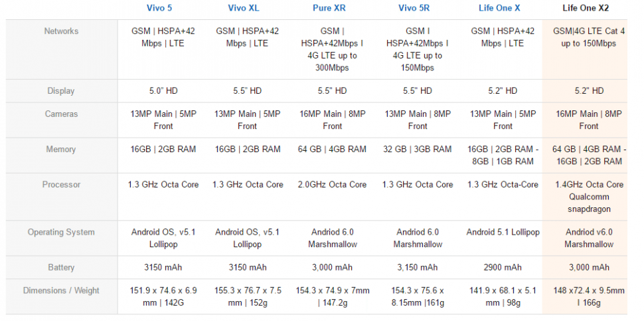This screenshot has height=321, width=644.
Task: Click the 1.3 GHz Octa-Core cell with the hyphen
Action: (503, 185)
